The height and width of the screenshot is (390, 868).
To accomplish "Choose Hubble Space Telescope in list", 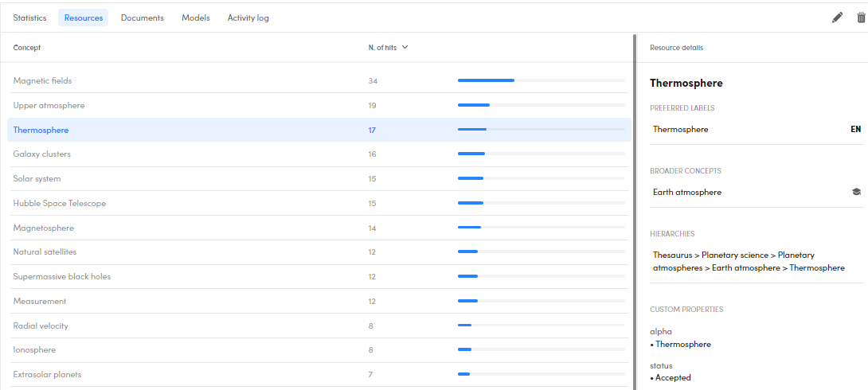I will 60,204.
